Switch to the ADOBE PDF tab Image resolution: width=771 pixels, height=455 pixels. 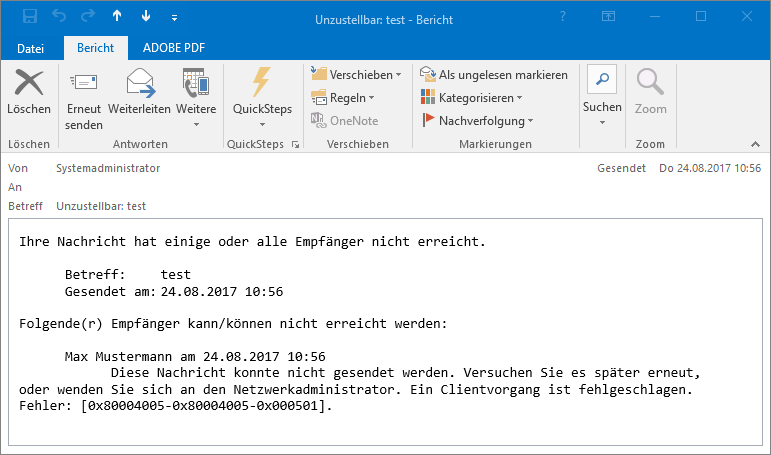176,48
